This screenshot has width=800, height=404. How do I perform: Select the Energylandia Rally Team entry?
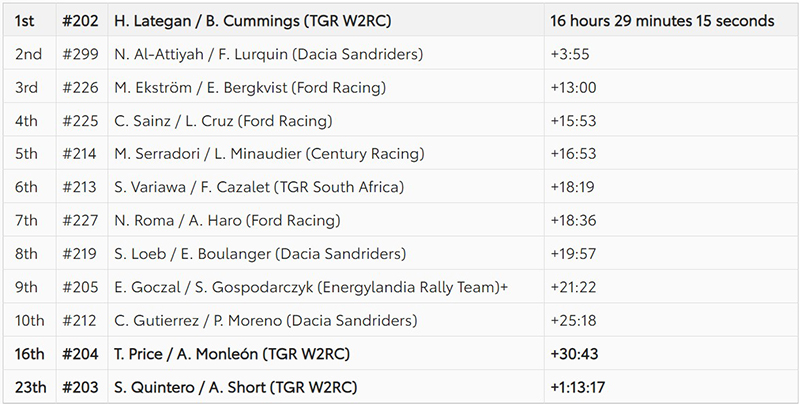click(312, 287)
